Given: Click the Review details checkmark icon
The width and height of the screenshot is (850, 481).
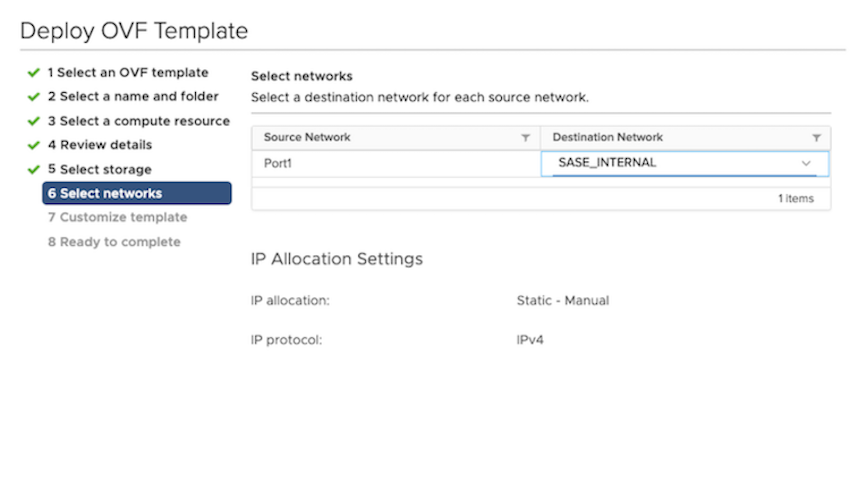Looking at the screenshot, I should [x=34, y=145].
